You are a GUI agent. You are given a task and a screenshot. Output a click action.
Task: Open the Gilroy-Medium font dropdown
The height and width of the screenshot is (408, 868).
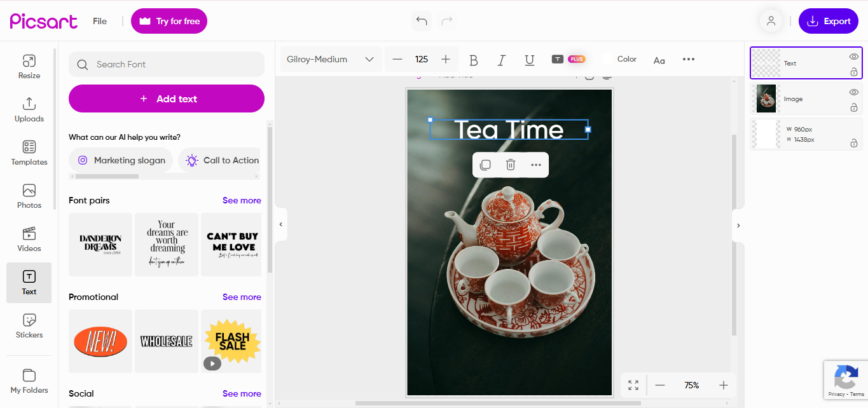[331, 59]
